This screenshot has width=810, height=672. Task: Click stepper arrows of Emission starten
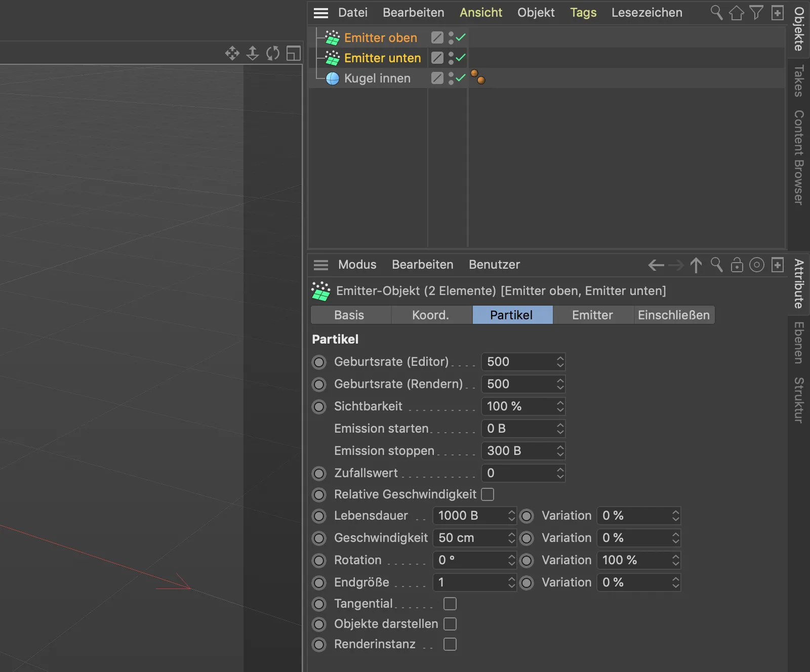pyautogui.click(x=560, y=429)
